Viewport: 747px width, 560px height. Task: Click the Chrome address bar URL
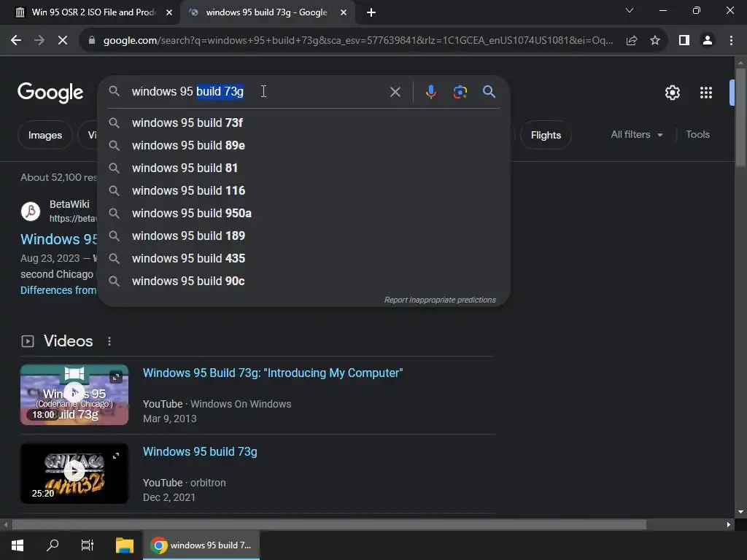coord(357,41)
